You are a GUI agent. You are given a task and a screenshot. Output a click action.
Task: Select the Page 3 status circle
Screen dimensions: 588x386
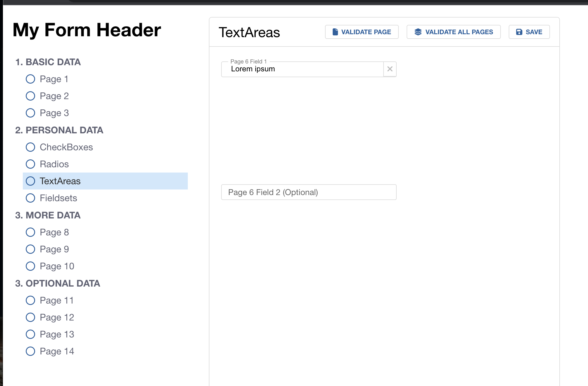click(30, 113)
